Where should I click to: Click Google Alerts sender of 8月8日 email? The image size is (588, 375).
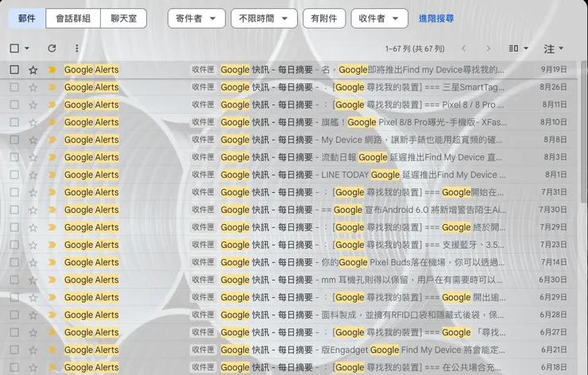[91, 140]
